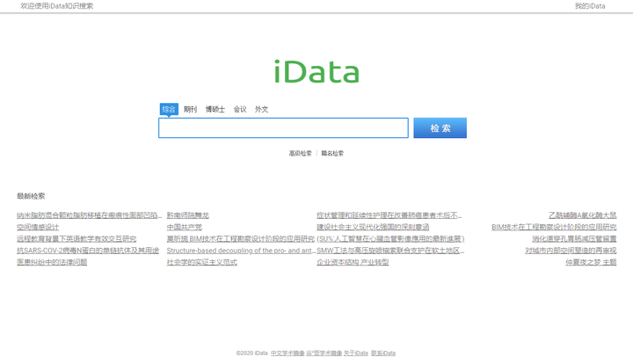Open the 仲夏夜之梦 主题 link

[x=591, y=262]
